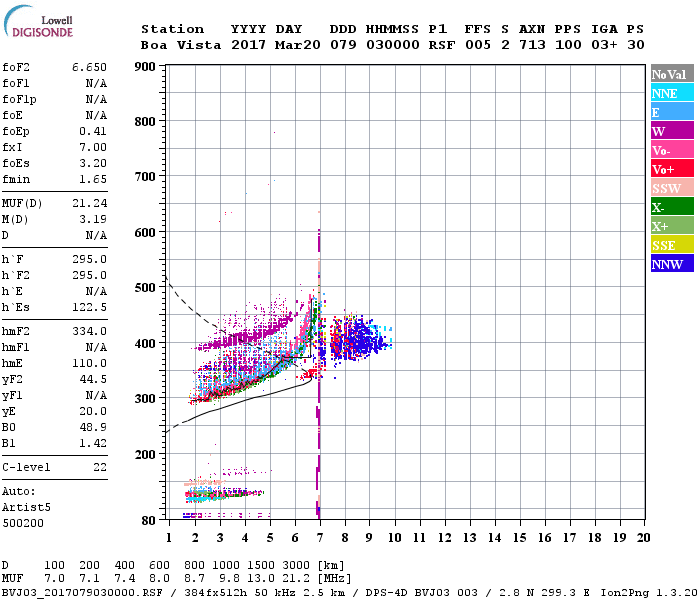The image size is (700, 600).
Task: Click the B0 value 48.9
Action: tap(93, 428)
